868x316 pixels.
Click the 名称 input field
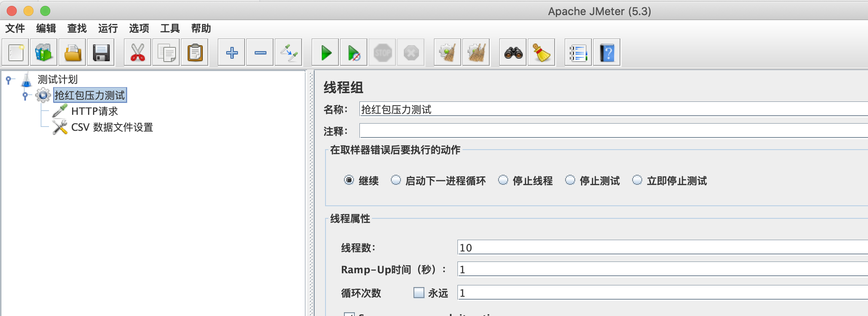click(614, 109)
